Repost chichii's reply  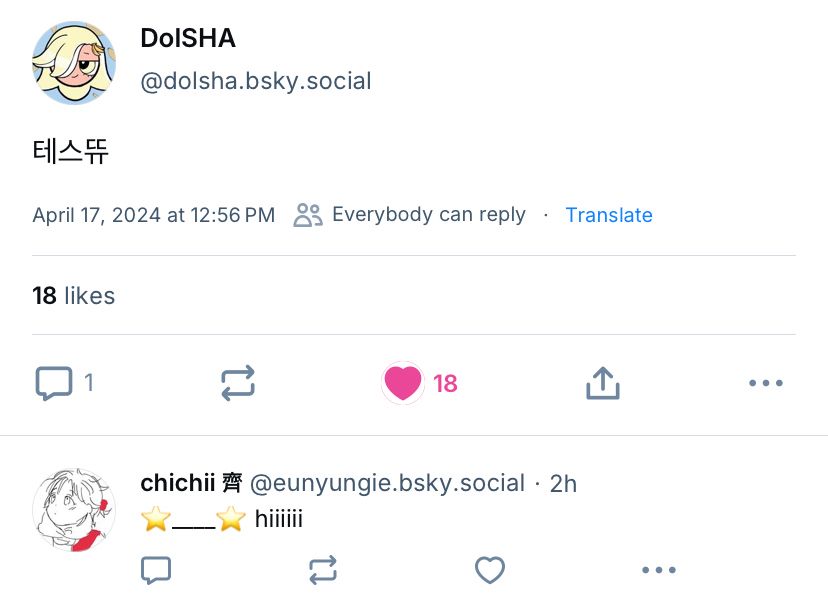click(x=322, y=570)
